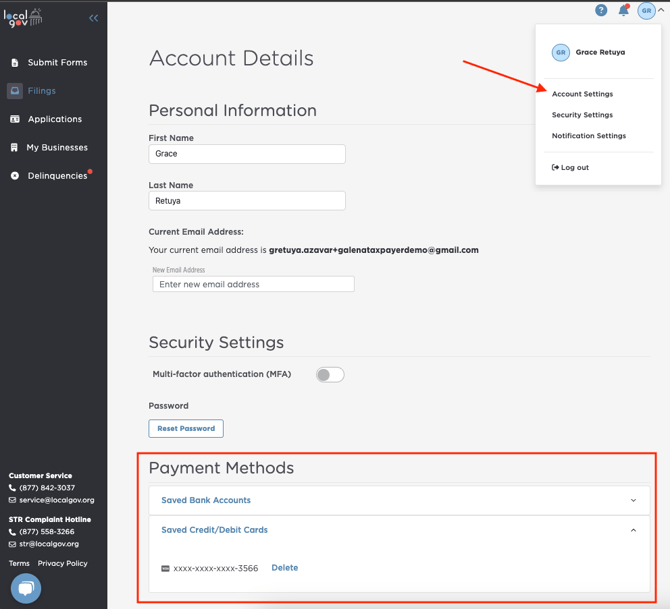Delete saved card ending in 3566

[285, 568]
